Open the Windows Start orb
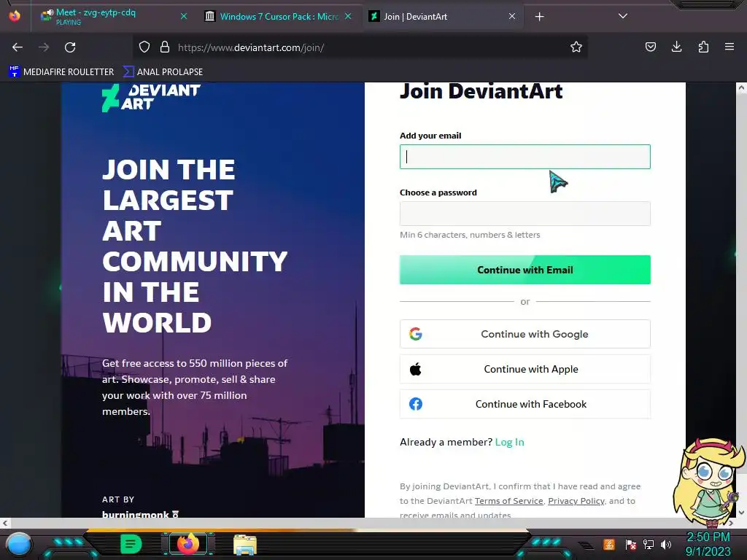747x560 pixels. coord(20,544)
